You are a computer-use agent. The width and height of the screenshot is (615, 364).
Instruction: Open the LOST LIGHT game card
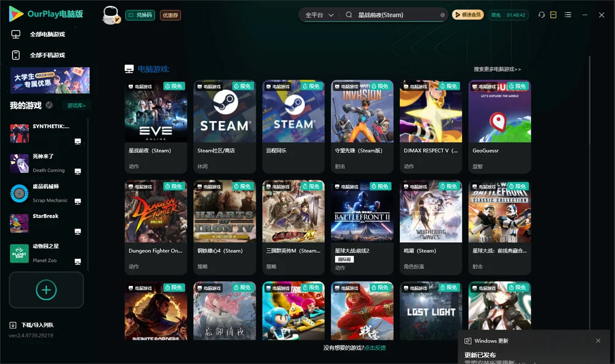point(430,311)
